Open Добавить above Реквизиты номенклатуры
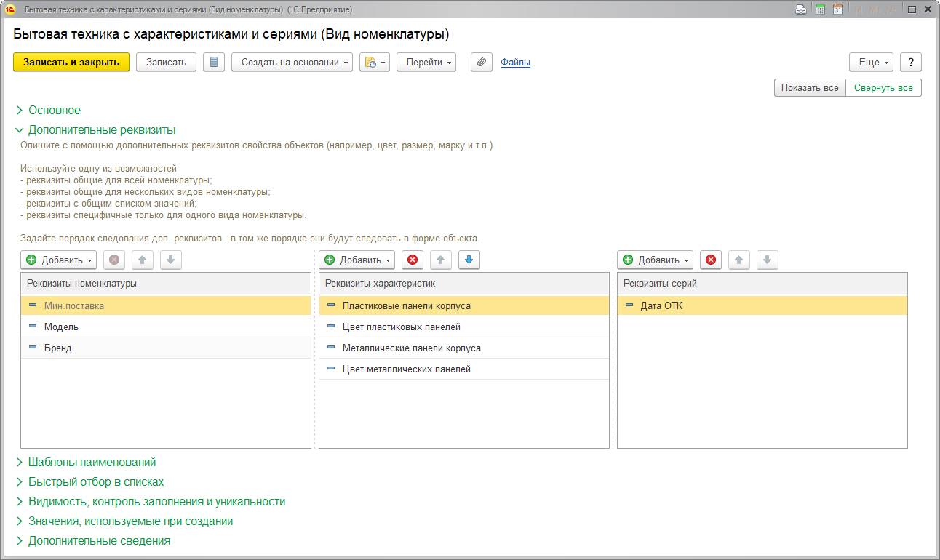The image size is (940, 560). [59, 260]
